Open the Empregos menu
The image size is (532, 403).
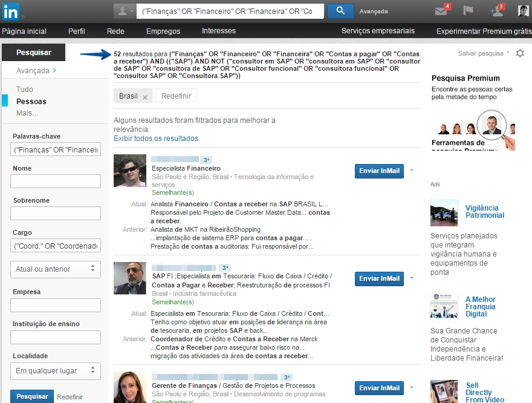click(163, 31)
